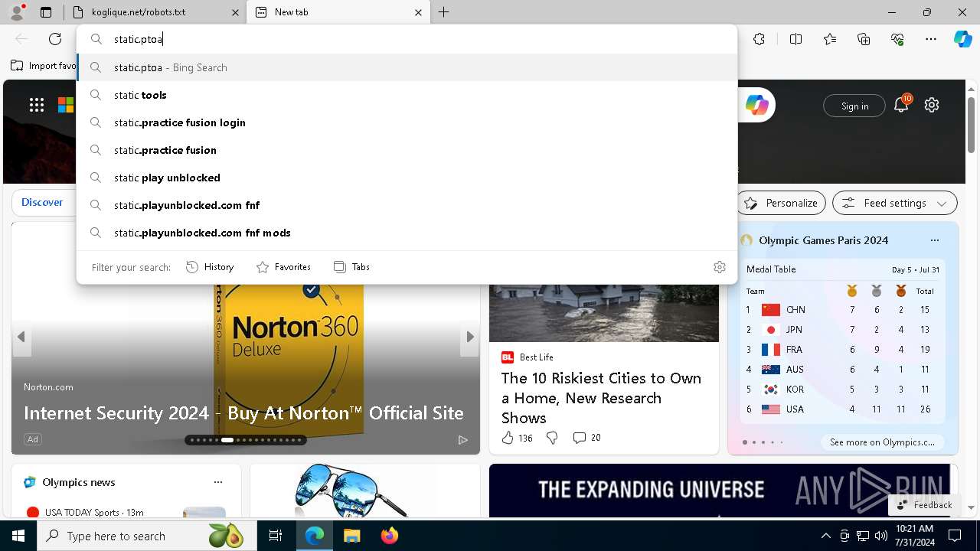
Task: Select 'static.ptoa - Bing Search' suggestion
Action: pyautogui.click(x=407, y=67)
